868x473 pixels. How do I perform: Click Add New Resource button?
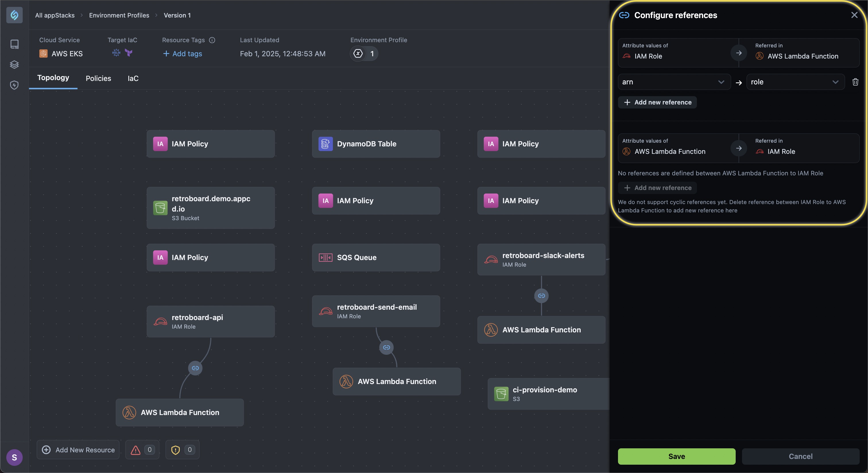click(78, 450)
